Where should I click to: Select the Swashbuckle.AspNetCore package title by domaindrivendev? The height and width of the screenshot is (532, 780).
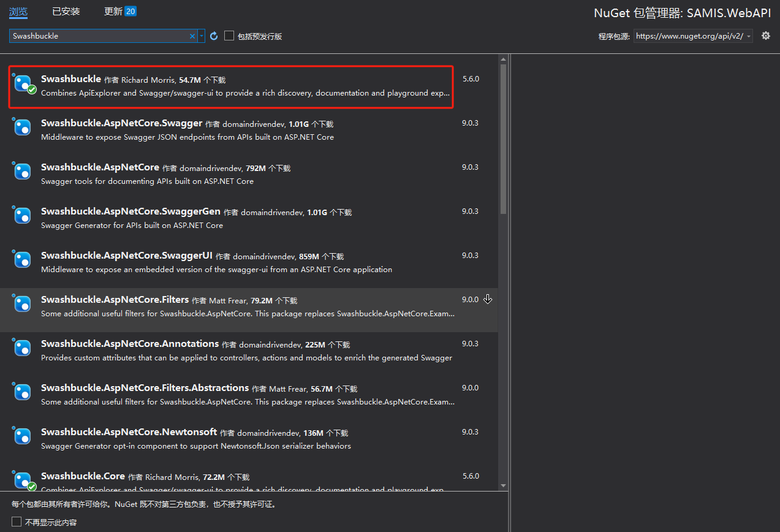coord(100,167)
